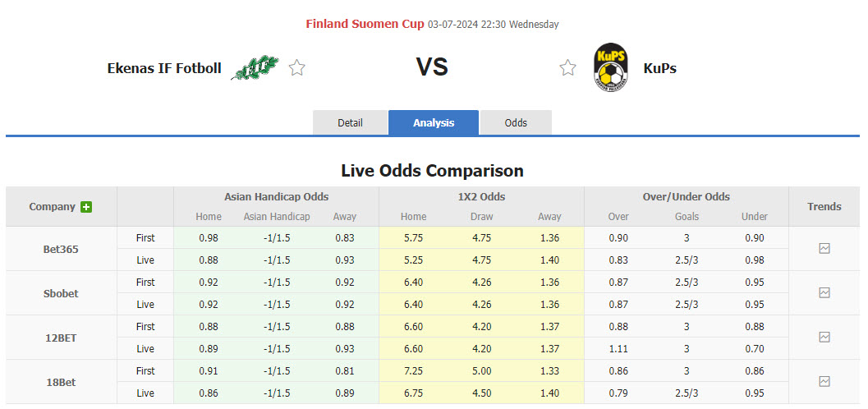Open the Finland Suomen Cup league link

tap(365, 25)
